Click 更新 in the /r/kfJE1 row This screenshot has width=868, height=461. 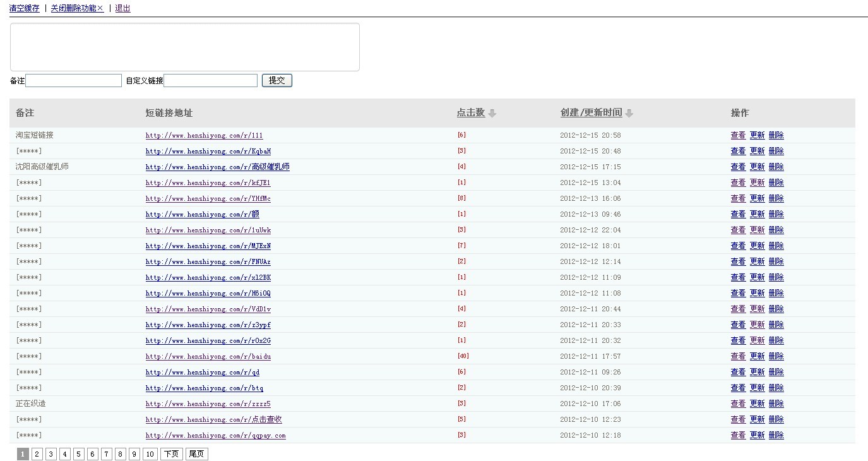pyautogui.click(x=757, y=183)
